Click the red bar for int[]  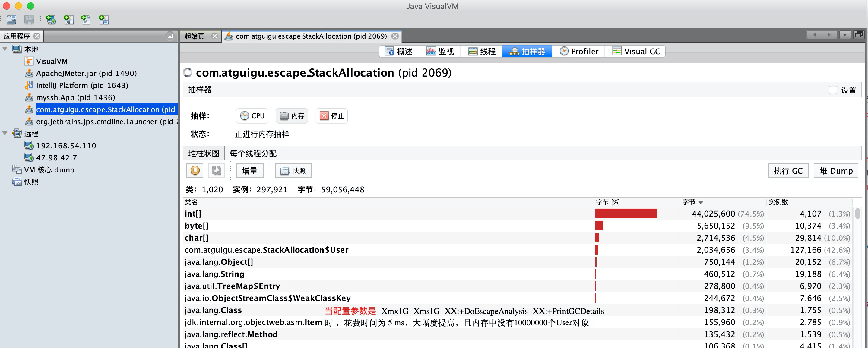point(626,214)
